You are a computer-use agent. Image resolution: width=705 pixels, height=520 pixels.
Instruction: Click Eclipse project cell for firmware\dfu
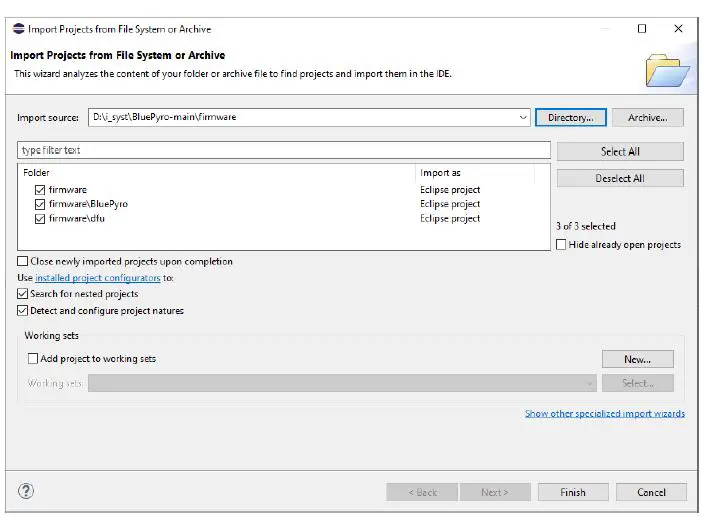[x=450, y=218]
